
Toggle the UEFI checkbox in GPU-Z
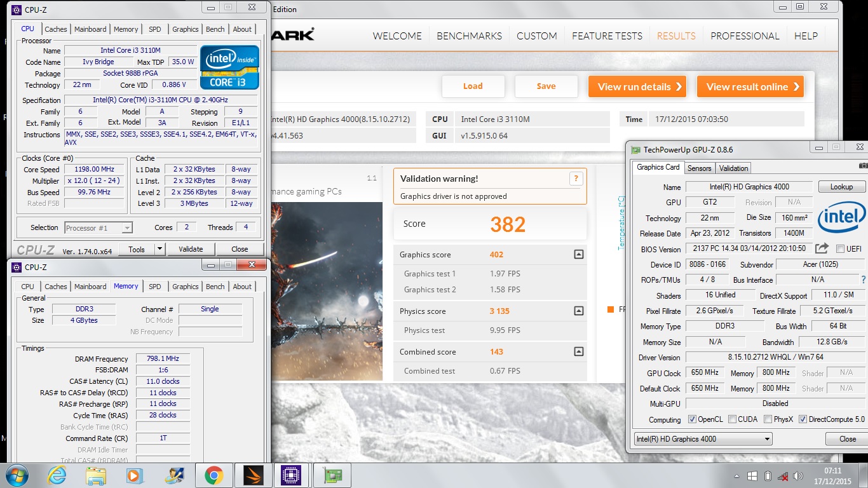coord(841,248)
